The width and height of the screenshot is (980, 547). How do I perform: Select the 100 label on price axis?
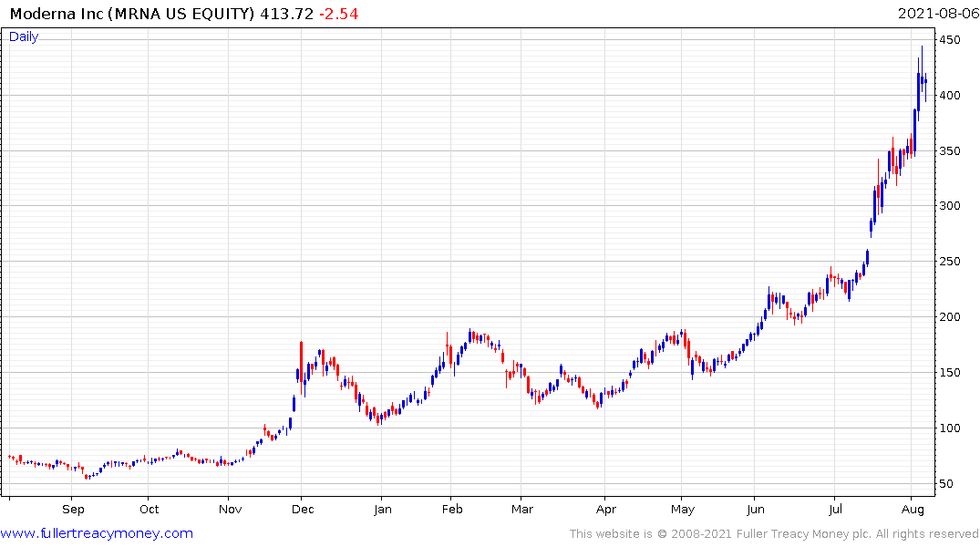click(x=950, y=428)
